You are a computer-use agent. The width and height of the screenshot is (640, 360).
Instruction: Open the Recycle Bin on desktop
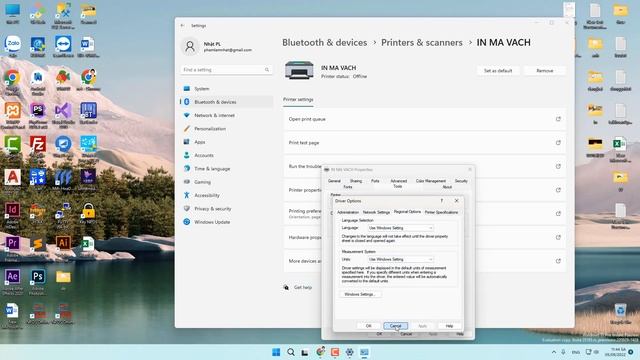click(620, 313)
